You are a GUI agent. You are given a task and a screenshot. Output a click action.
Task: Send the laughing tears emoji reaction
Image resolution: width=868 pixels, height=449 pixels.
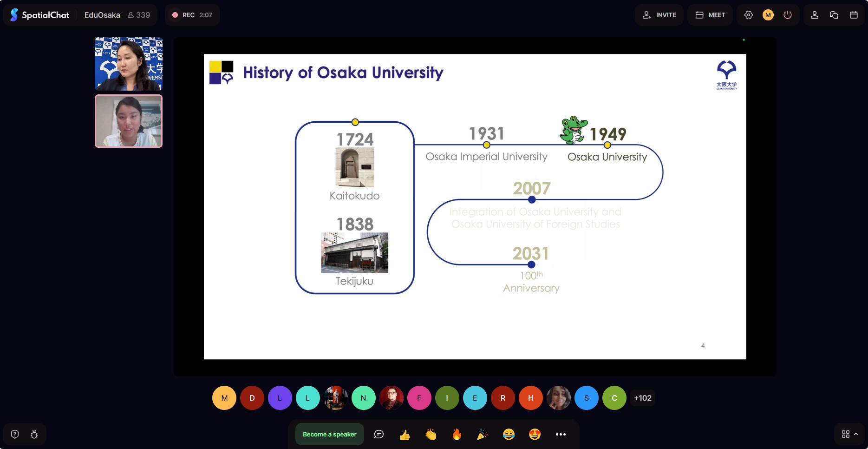tap(509, 434)
